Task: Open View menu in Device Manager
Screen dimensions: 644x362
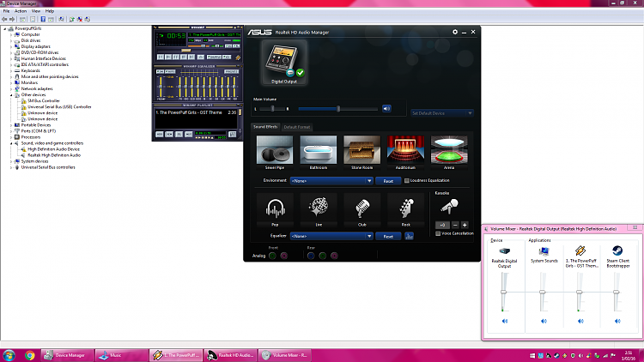Action: click(36, 11)
